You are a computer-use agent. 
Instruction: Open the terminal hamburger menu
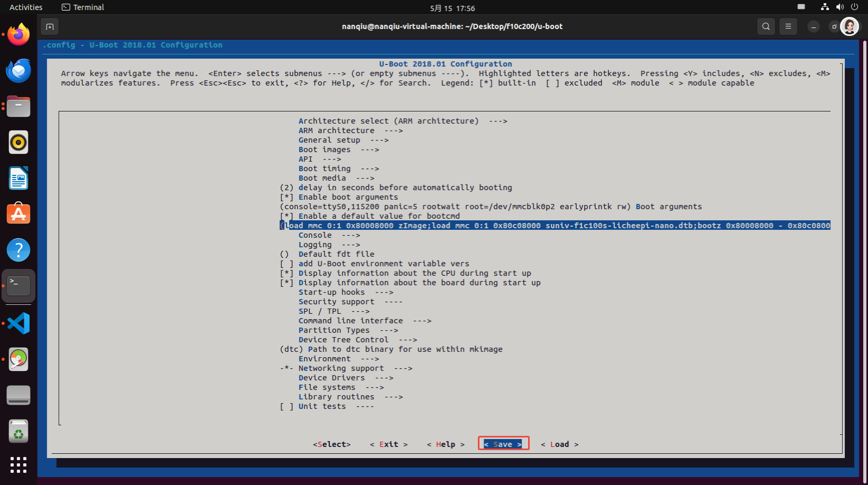[x=788, y=26]
